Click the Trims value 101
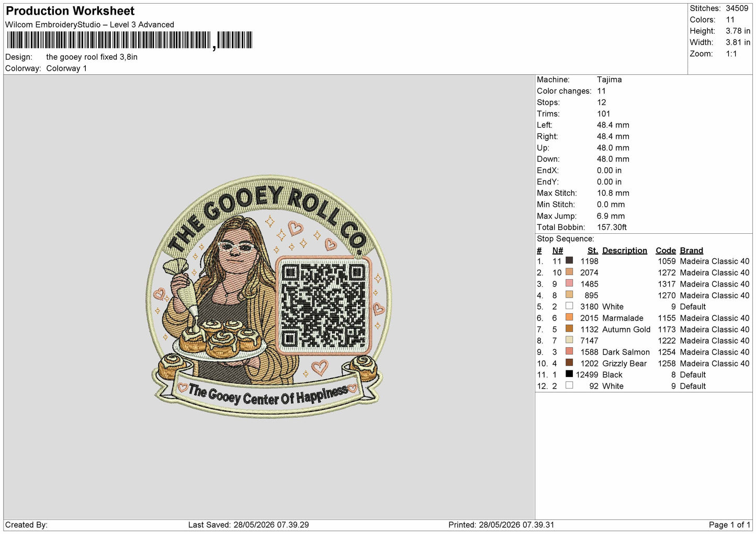The image size is (756, 534). coord(604,114)
